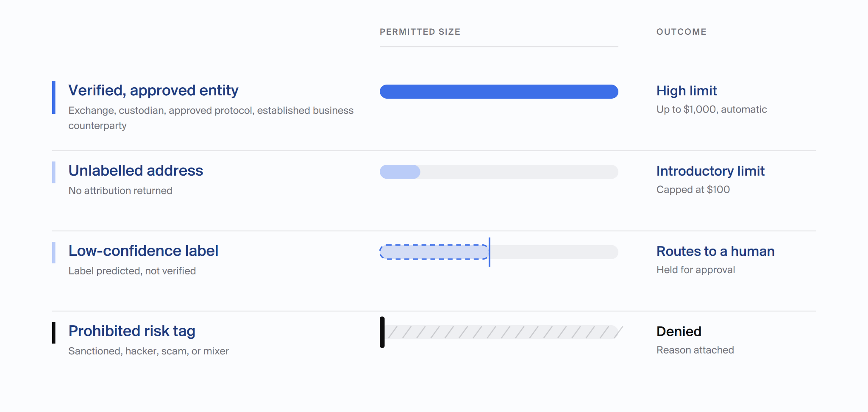Click the Denied outcome label
This screenshot has height=412, width=868.
pyautogui.click(x=679, y=332)
